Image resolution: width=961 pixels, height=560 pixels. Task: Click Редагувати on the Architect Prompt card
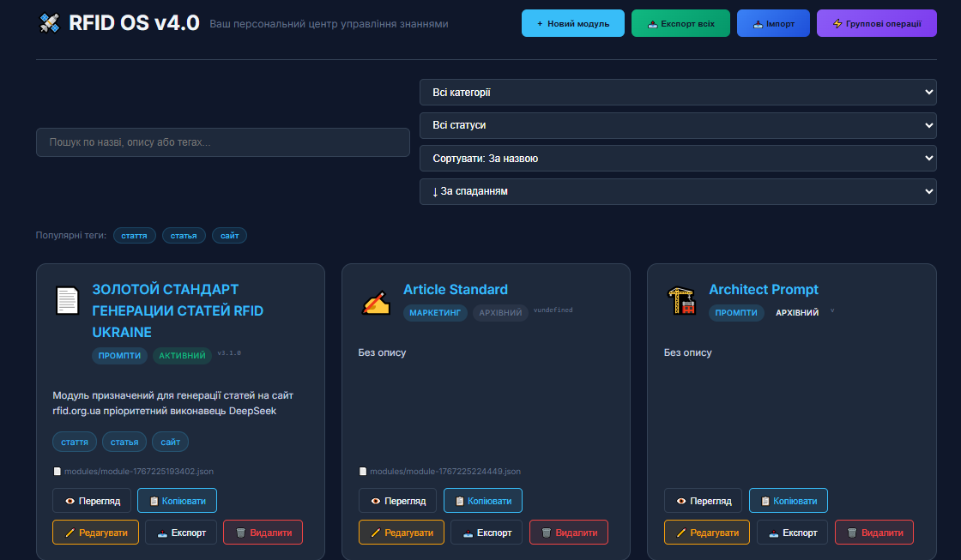(707, 533)
